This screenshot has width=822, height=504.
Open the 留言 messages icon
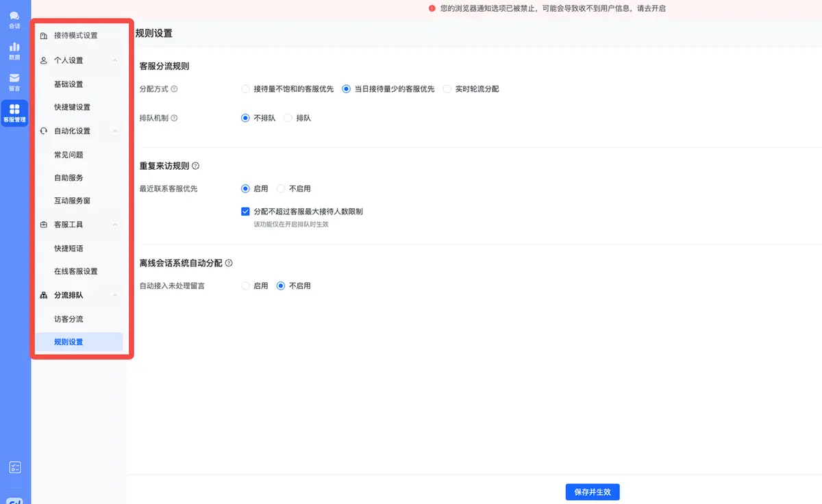coord(14,82)
